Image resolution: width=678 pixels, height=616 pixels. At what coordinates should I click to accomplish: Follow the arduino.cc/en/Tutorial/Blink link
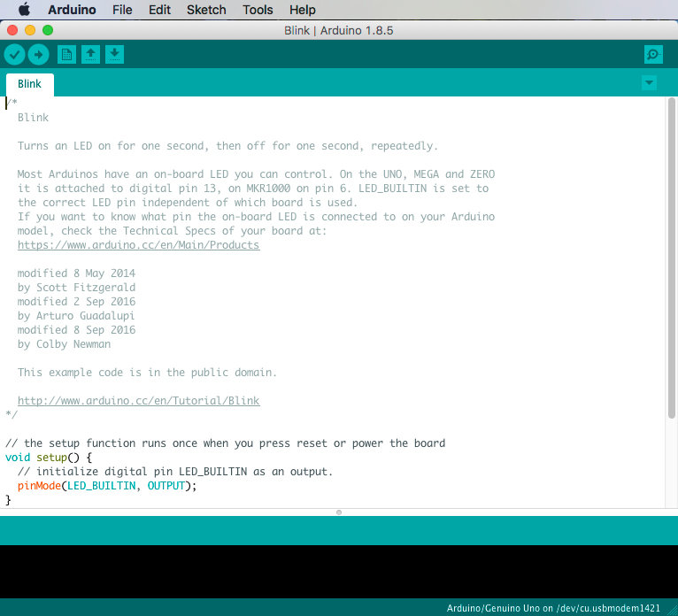point(138,401)
